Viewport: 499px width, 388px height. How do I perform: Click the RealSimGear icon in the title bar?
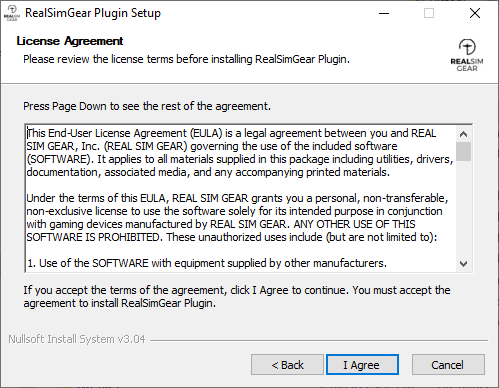click(x=12, y=13)
